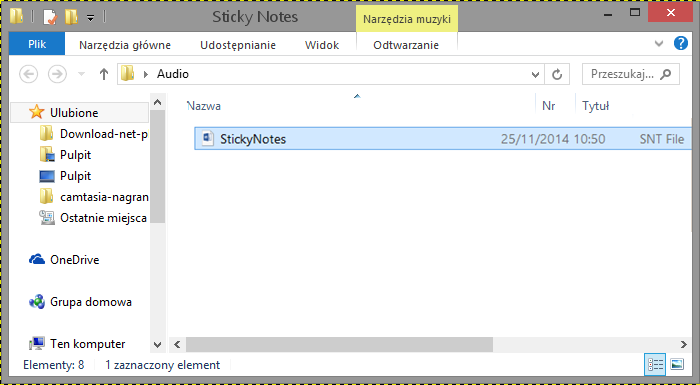Click the Elementy: 8 status text
This screenshot has height=385, width=700.
tap(54, 365)
